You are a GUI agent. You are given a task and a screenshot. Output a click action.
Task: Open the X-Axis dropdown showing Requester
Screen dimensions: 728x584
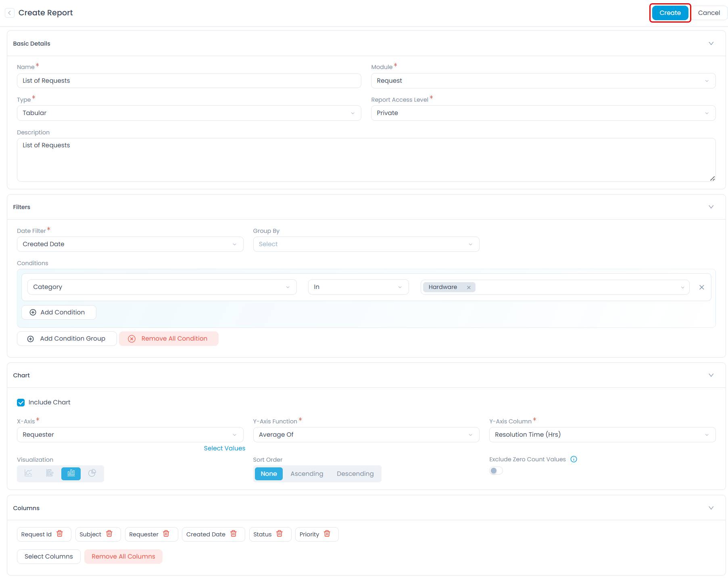tap(130, 435)
